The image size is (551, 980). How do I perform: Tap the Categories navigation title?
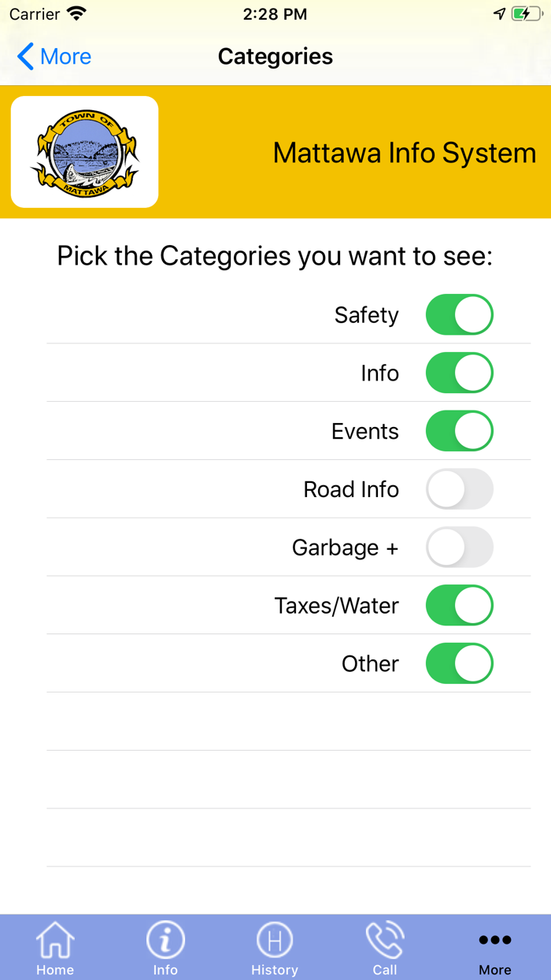[x=275, y=57]
